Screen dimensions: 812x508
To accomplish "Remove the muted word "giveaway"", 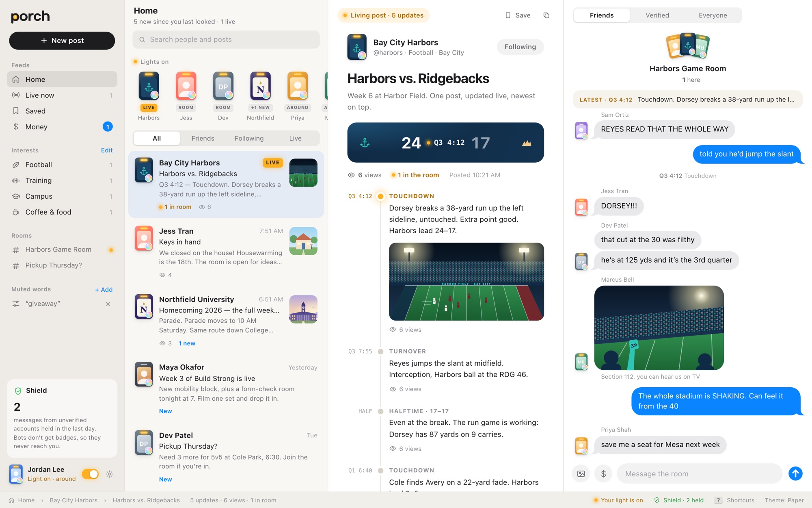I will point(108,304).
